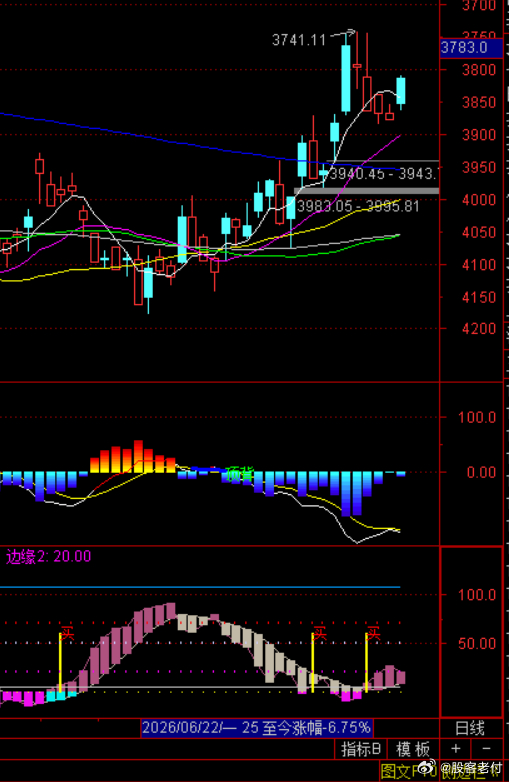Select the 2026/06/22 至今涨幅-6.75% range bar
This screenshot has width=509, height=782.
click(256, 728)
